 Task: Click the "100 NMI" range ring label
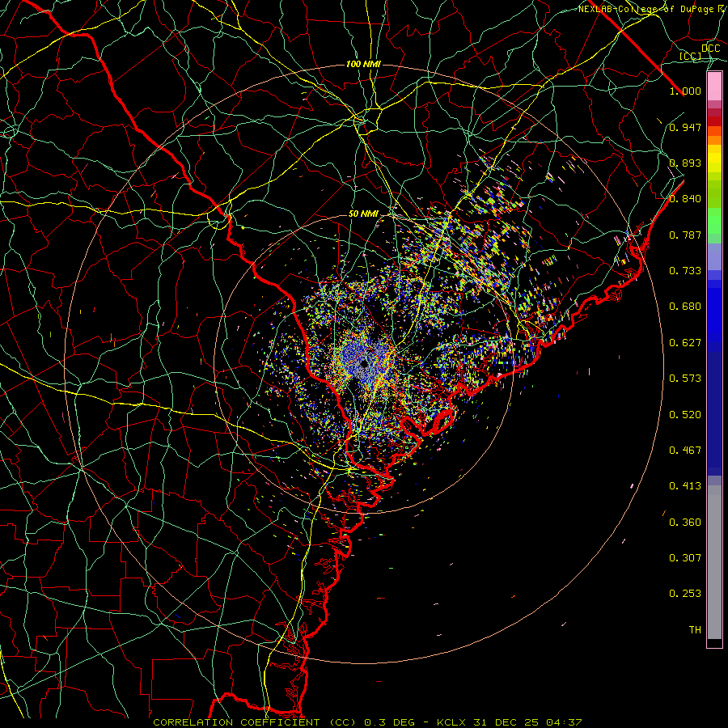363,64
